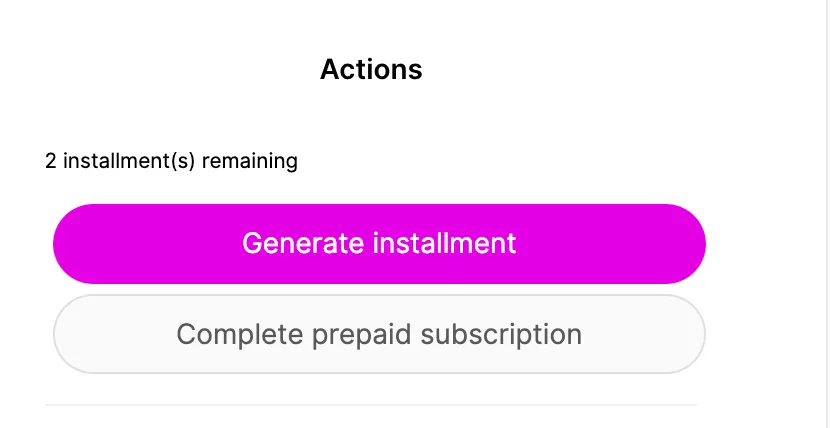
Task: Click the right rounded edge of Generate installment
Action: click(x=692, y=244)
